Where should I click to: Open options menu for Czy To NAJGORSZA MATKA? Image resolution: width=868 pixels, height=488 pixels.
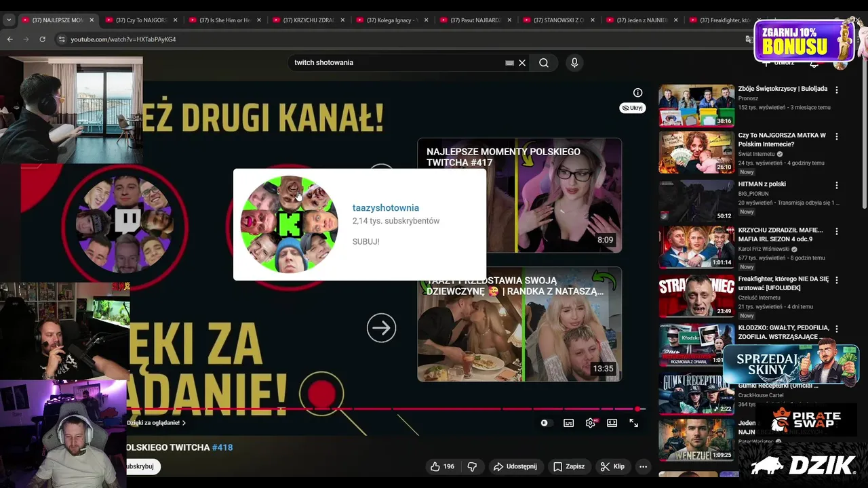click(837, 136)
